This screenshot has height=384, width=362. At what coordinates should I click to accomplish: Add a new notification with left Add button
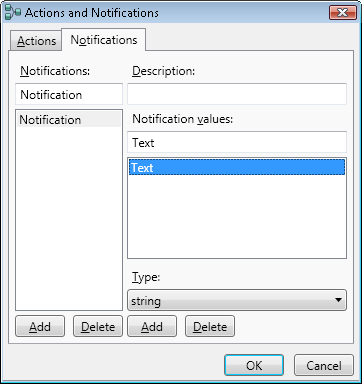coord(40,327)
